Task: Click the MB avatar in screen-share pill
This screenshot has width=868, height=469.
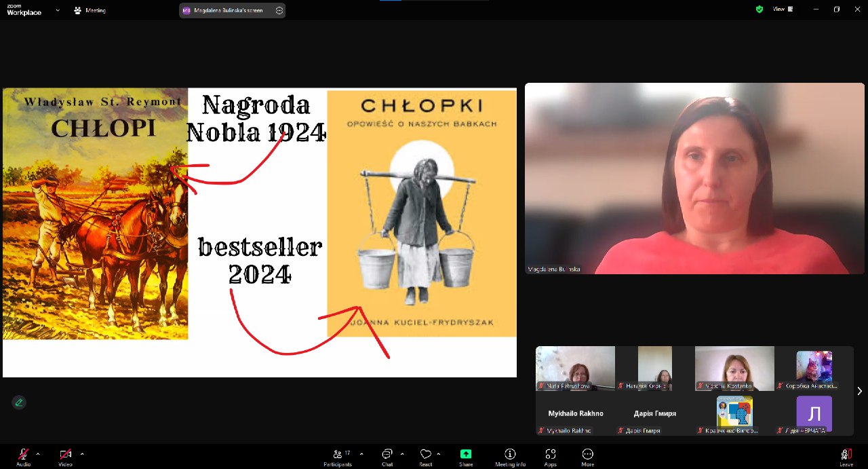Action: (186, 10)
